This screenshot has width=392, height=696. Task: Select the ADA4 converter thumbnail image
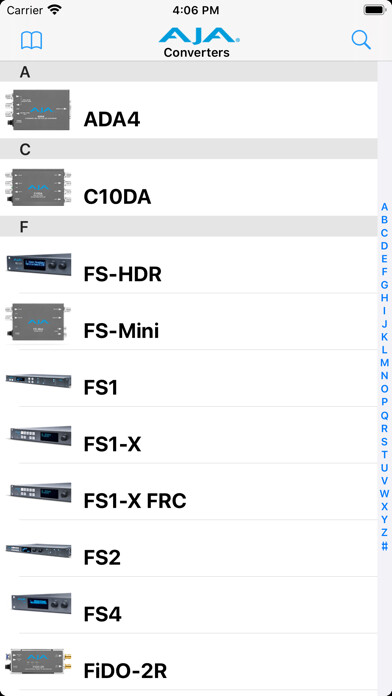click(x=38, y=110)
